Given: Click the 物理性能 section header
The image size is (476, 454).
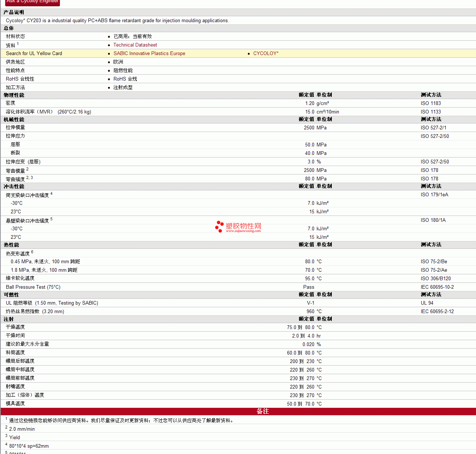Looking at the screenshot, I should click(x=14, y=95).
